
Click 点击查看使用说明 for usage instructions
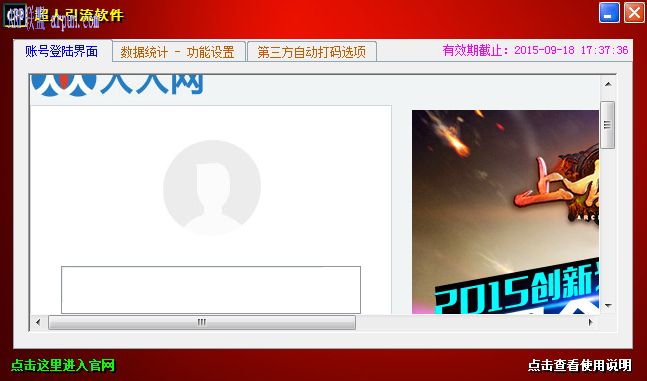(x=580, y=365)
